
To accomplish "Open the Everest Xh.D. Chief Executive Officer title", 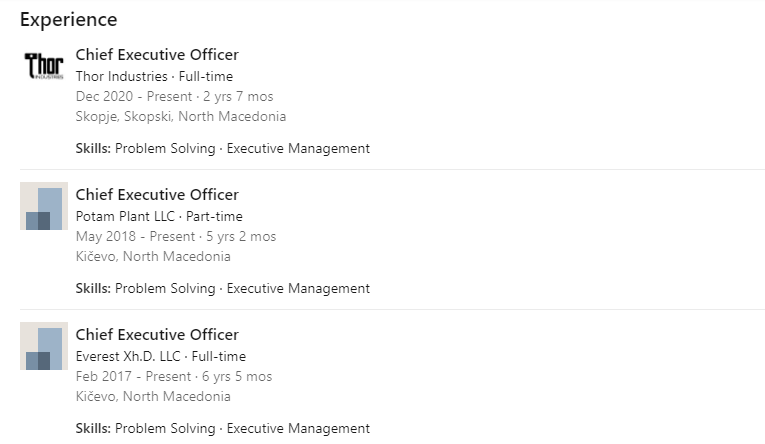I will click(x=157, y=335).
